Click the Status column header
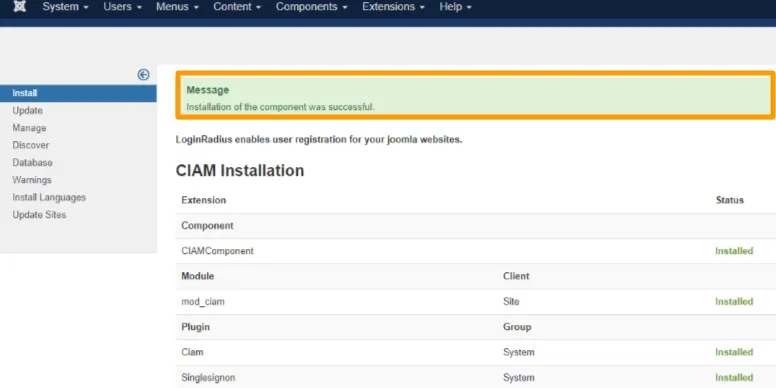This screenshot has width=776, height=388. click(x=729, y=200)
